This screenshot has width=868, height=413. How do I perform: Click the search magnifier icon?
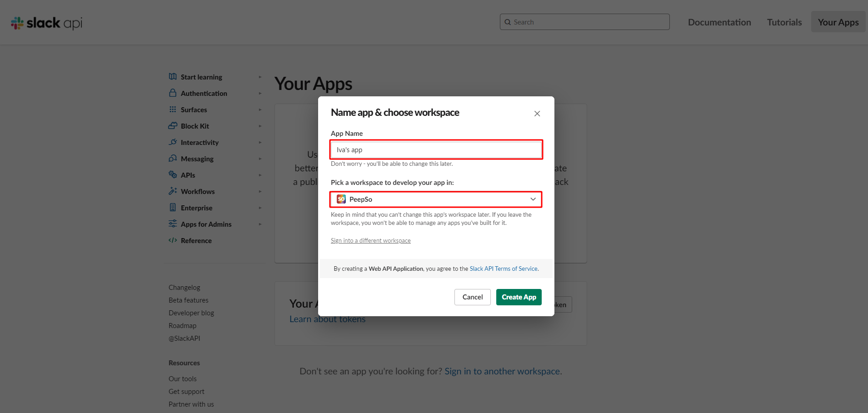click(508, 22)
